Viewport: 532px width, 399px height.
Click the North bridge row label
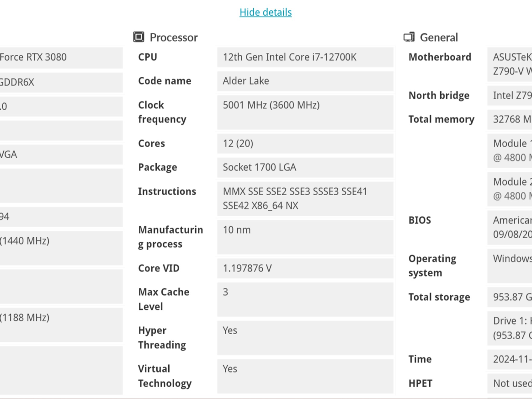point(439,96)
